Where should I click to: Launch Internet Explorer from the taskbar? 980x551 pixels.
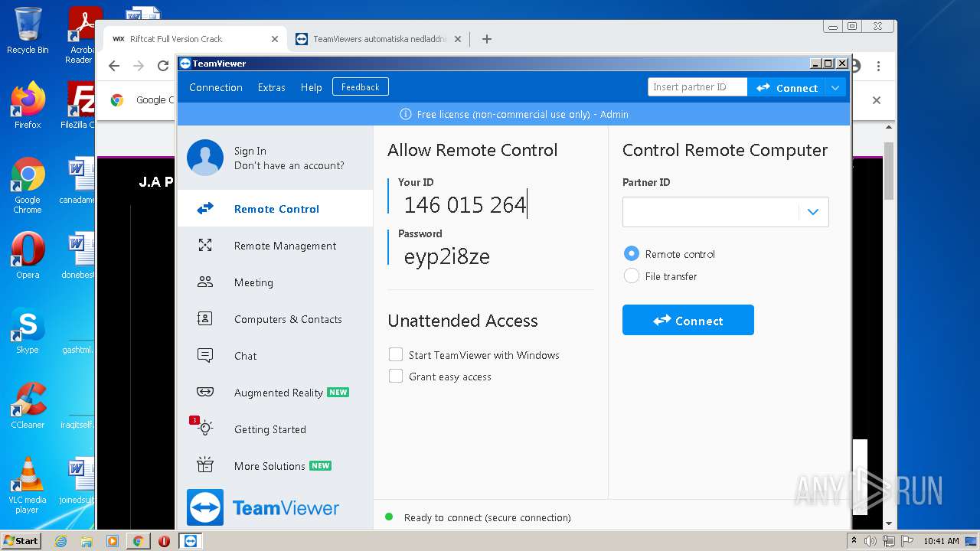[61, 541]
